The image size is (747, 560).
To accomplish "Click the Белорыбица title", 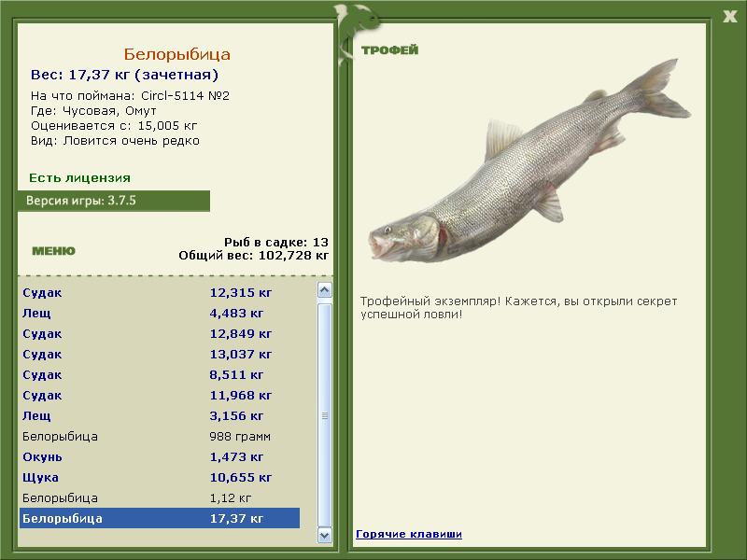I will [x=176, y=54].
